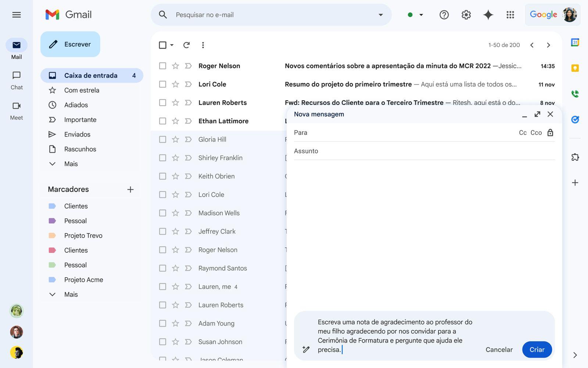This screenshot has height=368, width=588.
Task: Star Lori Cole's project summary email
Action: (175, 84)
